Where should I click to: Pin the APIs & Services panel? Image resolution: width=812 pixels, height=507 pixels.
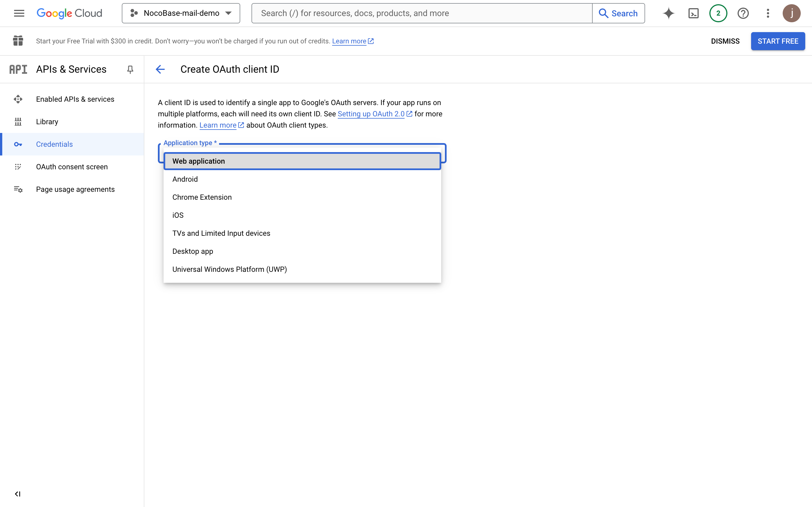coord(130,69)
